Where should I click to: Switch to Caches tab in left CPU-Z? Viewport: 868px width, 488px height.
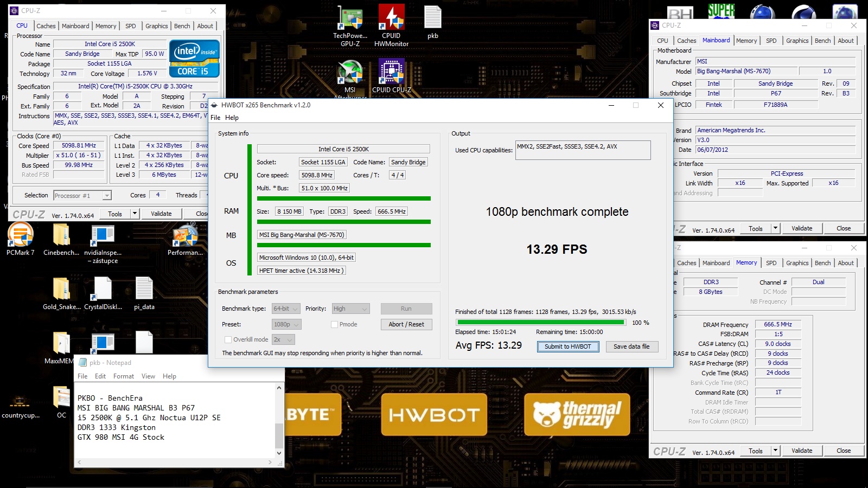coord(46,26)
